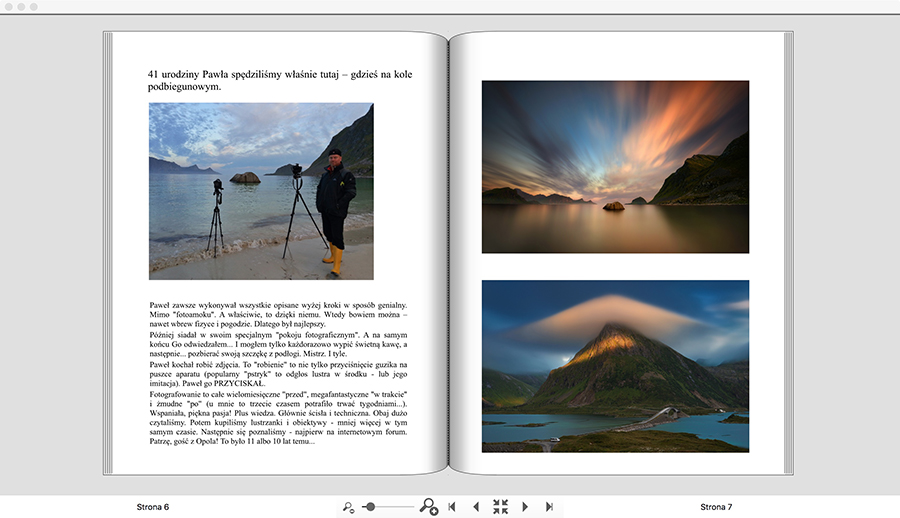Viewport: 900px width, 518px height.
Task: Click the fit-to-window arrows icon
Action: click(x=500, y=507)
